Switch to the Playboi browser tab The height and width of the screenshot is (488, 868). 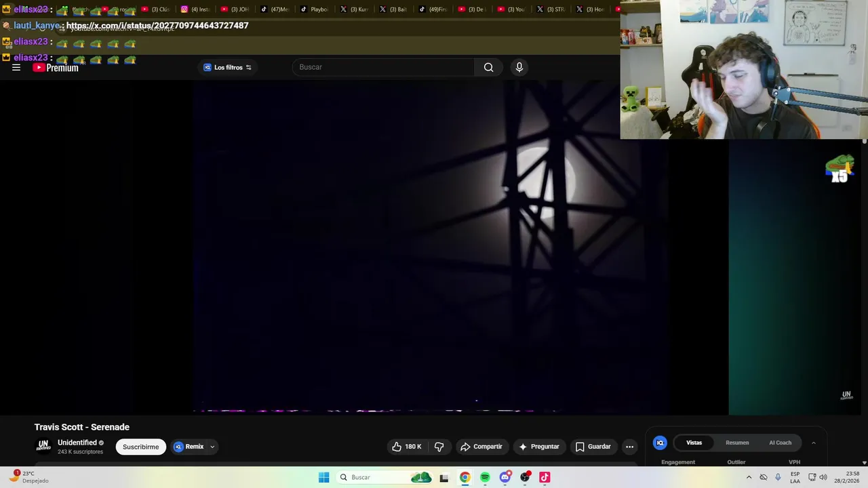(315, 9)
